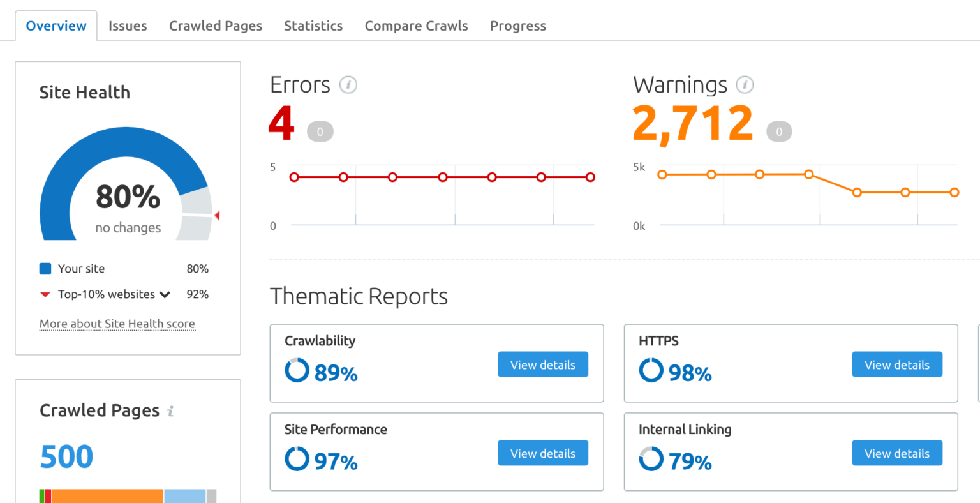
Task: Switch to the Statistics tab
Action: coord(313,26)
